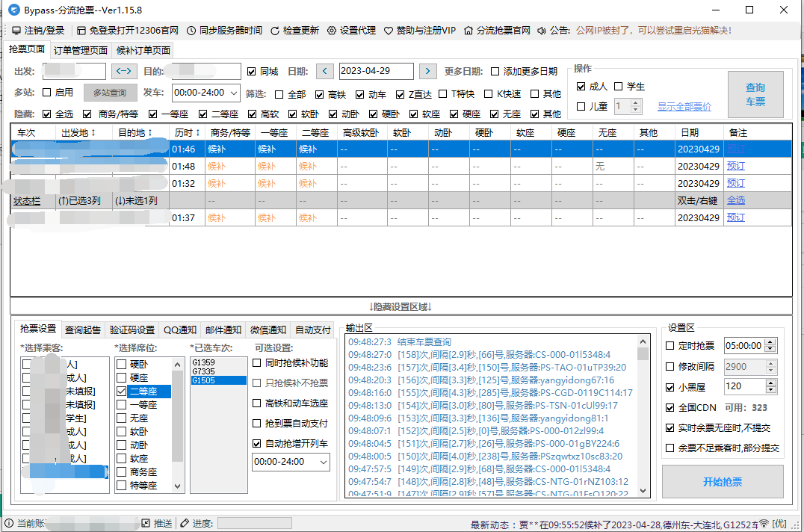The width and height of the screenshot is (804, 532).
Task: Open 免登录打开12306官网
Action: point(77,31)
